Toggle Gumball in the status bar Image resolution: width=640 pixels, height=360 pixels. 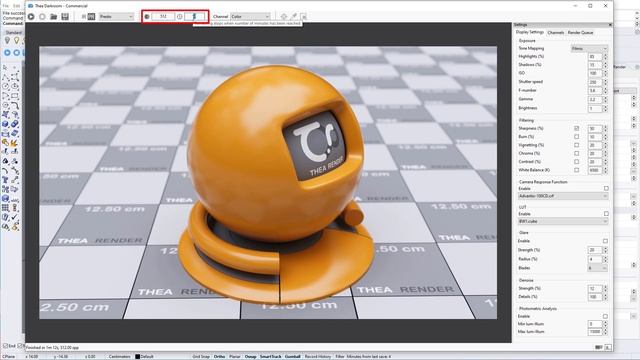[x=292, y=357]
